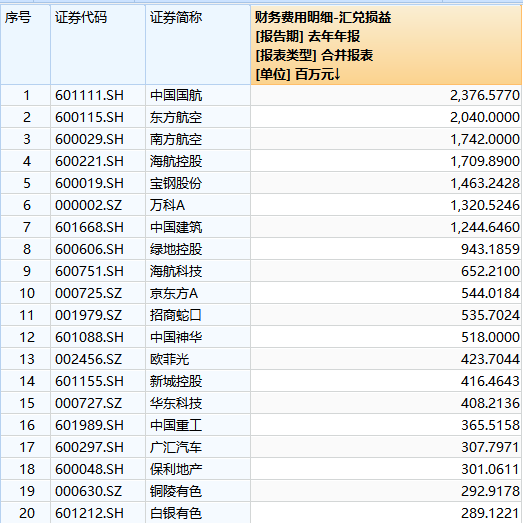
Task: Select stock code 600221.SH
Action: [89, 161]
